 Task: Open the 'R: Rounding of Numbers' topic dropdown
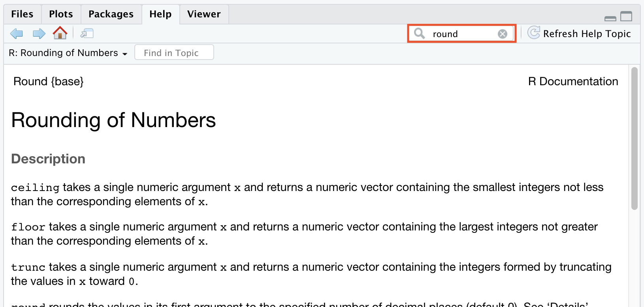click(x=68, y=53)
